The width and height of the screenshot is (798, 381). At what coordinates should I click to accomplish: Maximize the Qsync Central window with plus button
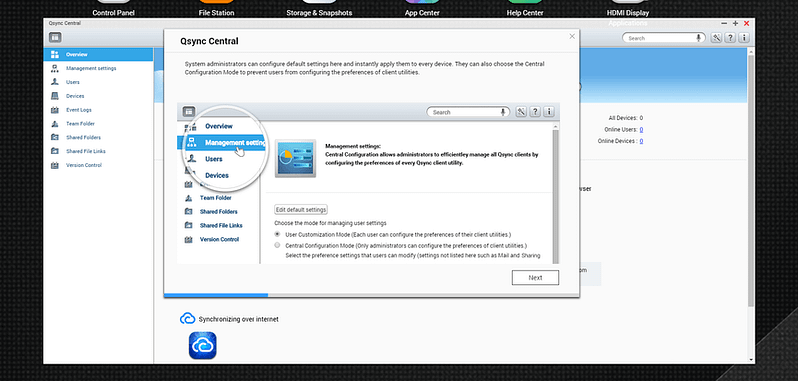point(735,23)
